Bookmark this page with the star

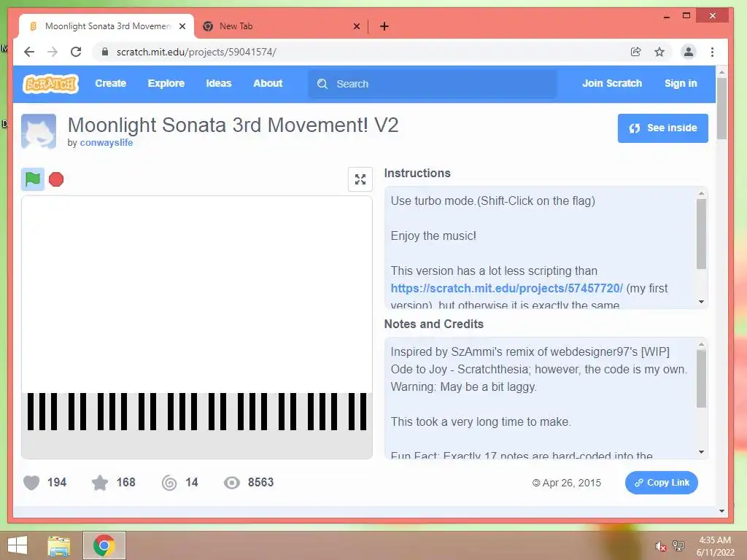(x=659, y=52)
